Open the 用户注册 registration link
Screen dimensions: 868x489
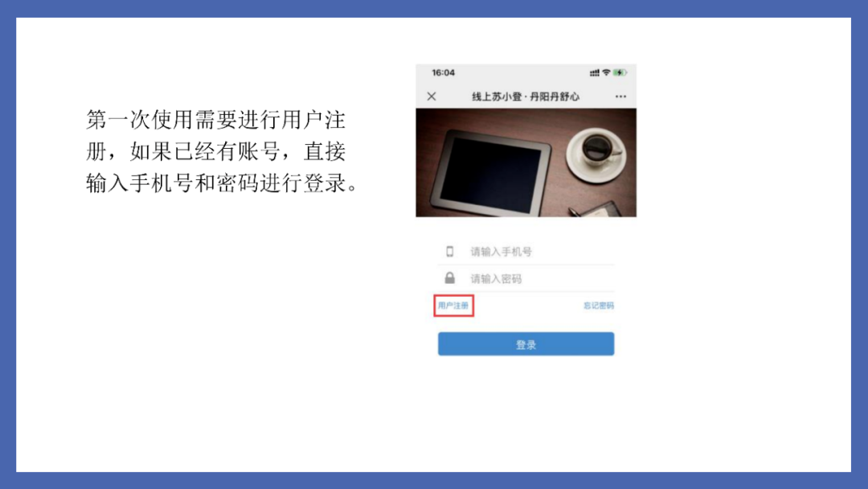click(x=453, y=306)
